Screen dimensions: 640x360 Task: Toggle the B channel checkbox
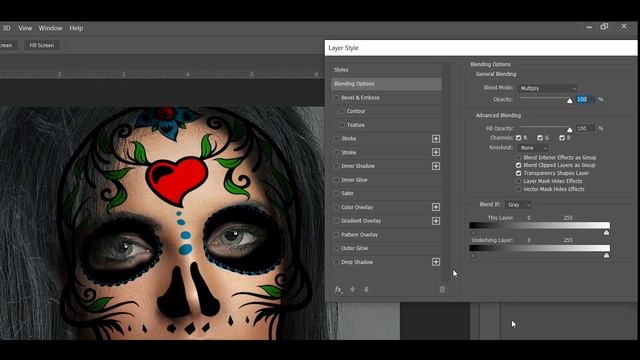tap(562, 138)
